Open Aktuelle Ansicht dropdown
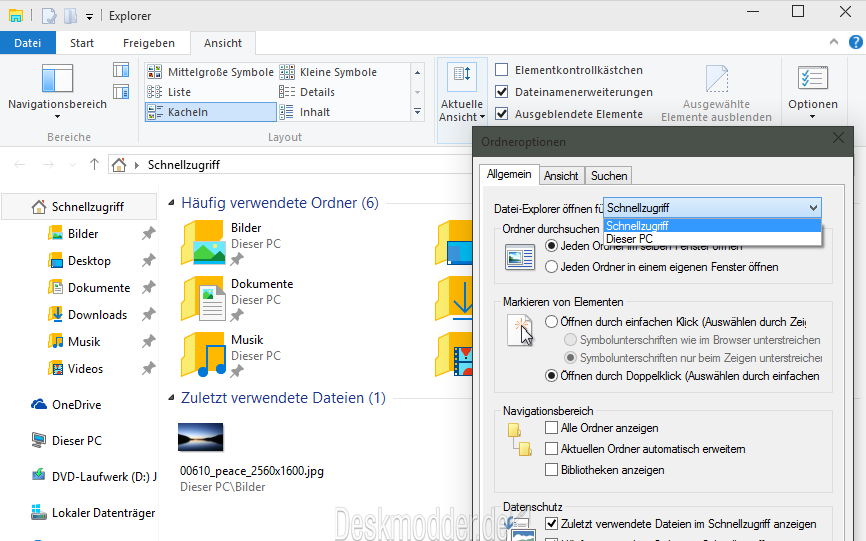 [462, 93]
